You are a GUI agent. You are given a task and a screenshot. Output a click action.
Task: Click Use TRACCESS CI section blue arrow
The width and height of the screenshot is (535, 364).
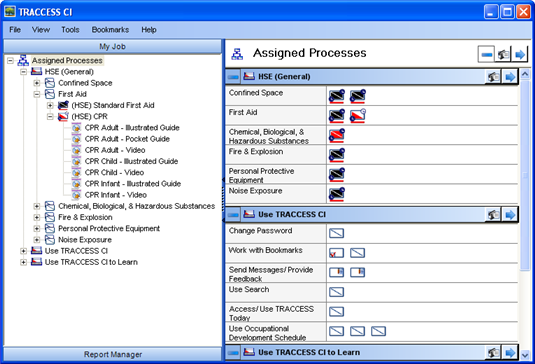(x=510, y=215)
